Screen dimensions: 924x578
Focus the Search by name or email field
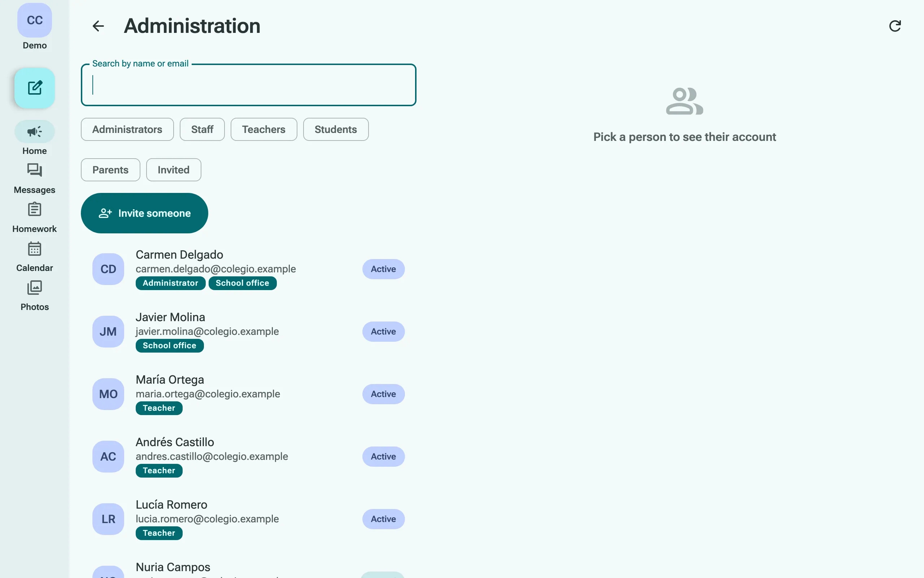[249, 85]
